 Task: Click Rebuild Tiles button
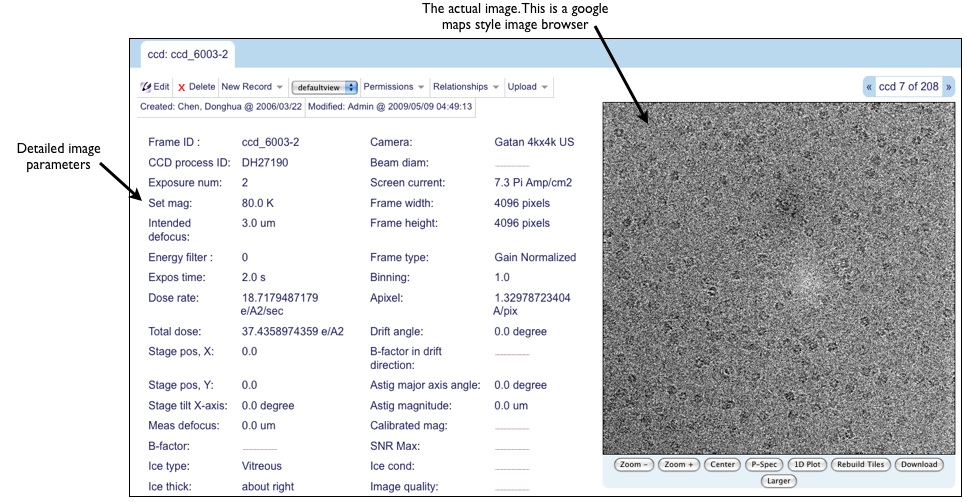(x=860, y=464)
